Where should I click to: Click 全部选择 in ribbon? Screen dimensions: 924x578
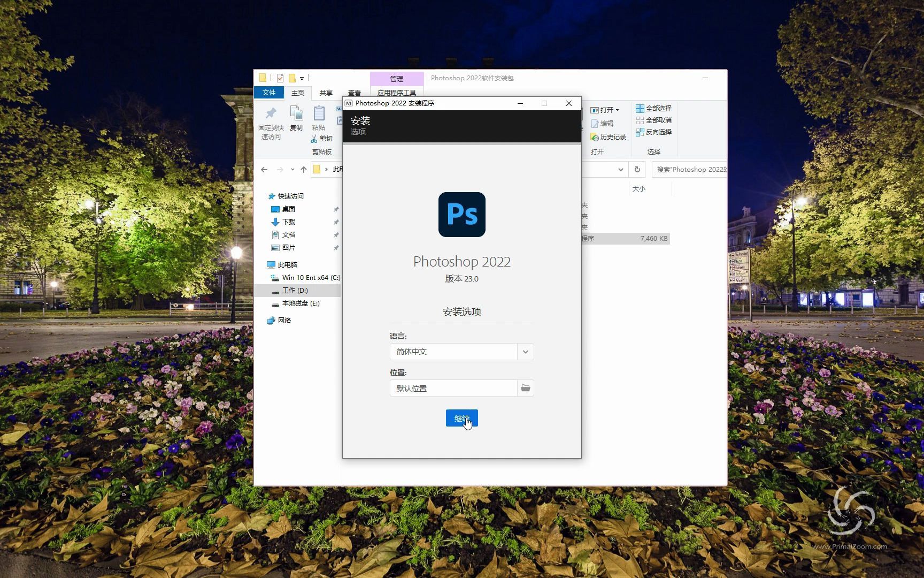pos(653,108)
